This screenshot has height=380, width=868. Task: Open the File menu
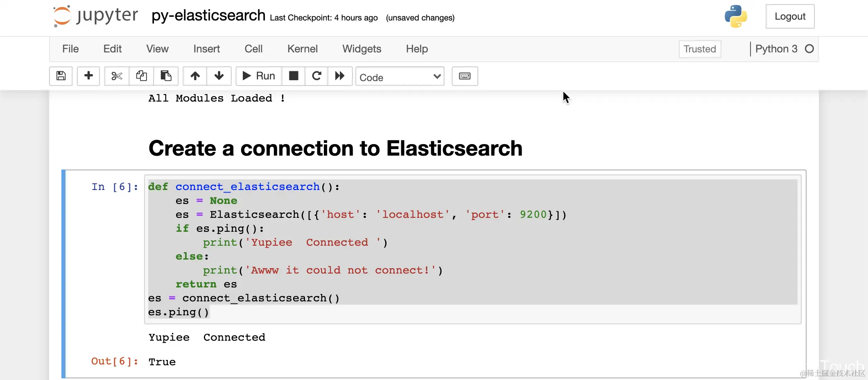click(x=70, y=49)
